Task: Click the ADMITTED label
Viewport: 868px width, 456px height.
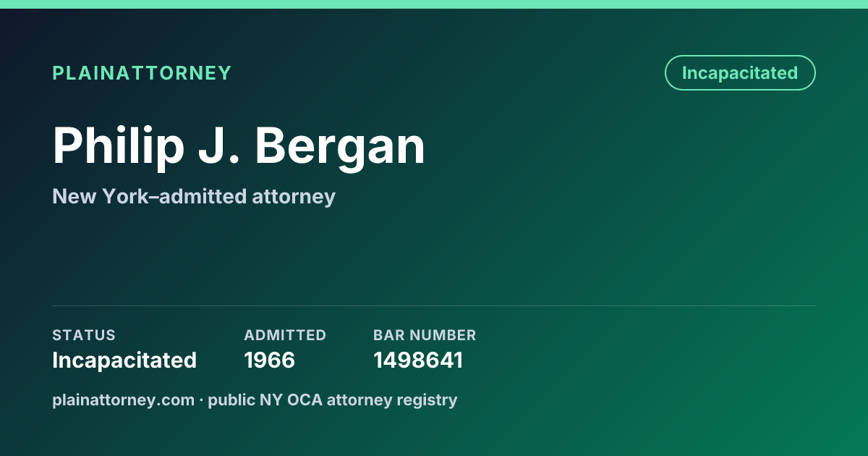Action: click(x=285, y=335)
